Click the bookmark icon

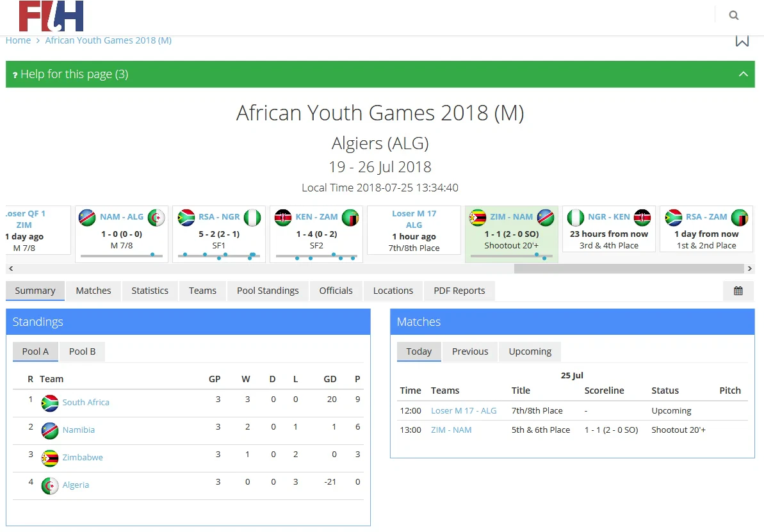(742, 40)
